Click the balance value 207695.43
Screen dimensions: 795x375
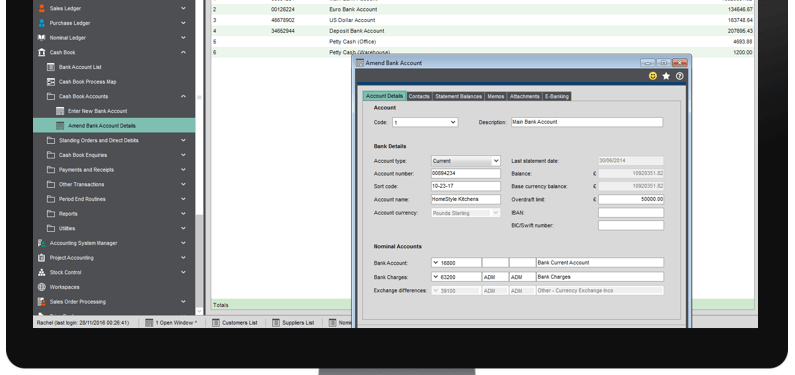tap(740, 31)
